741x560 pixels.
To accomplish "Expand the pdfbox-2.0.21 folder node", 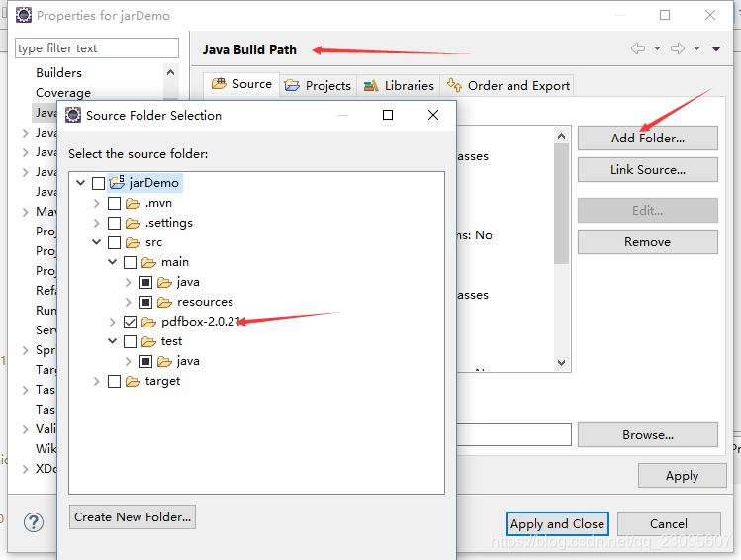I will click(x=113, y=322).
